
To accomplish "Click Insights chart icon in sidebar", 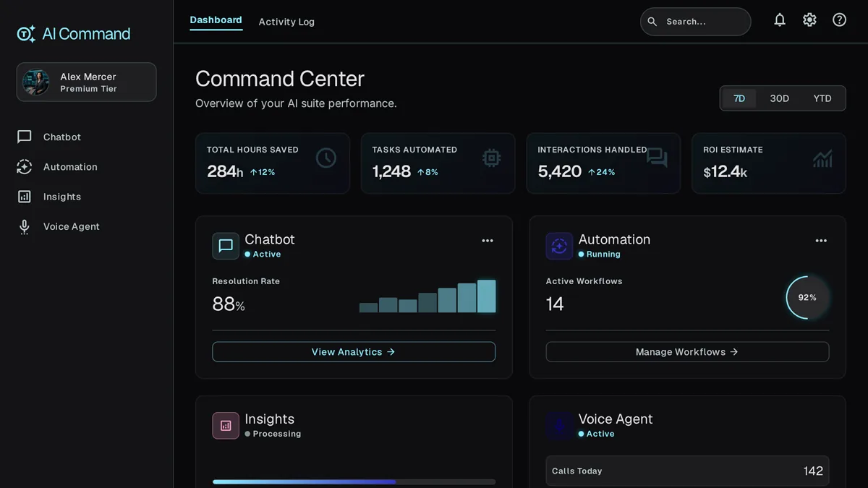I will click(25, 197).
